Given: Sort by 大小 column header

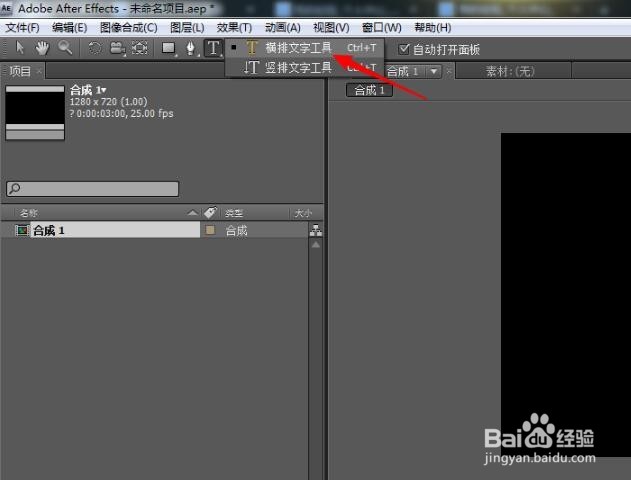Looking at the screenshot, I should 303,213.
